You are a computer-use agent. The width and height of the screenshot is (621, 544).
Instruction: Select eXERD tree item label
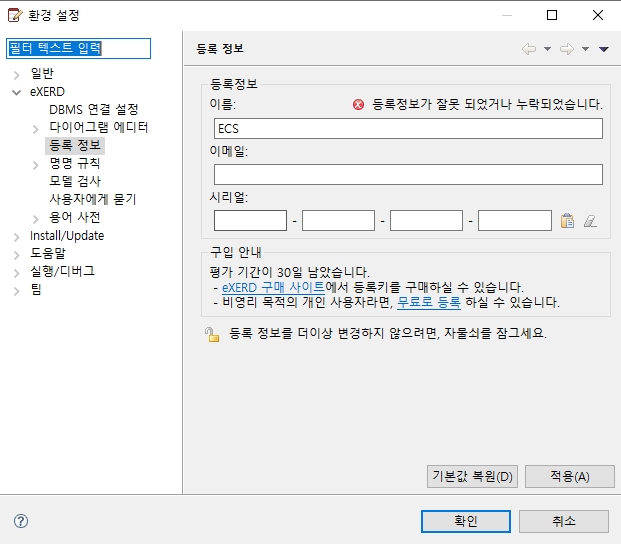47,91
